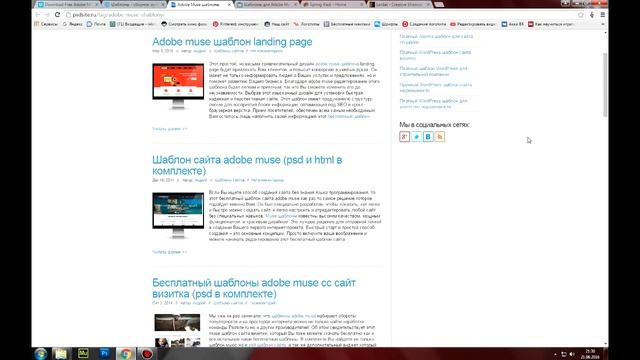Open the Бесплатные векторы bookmark
The width and height of the screenshot is (640, 360).
pos(347,24)
